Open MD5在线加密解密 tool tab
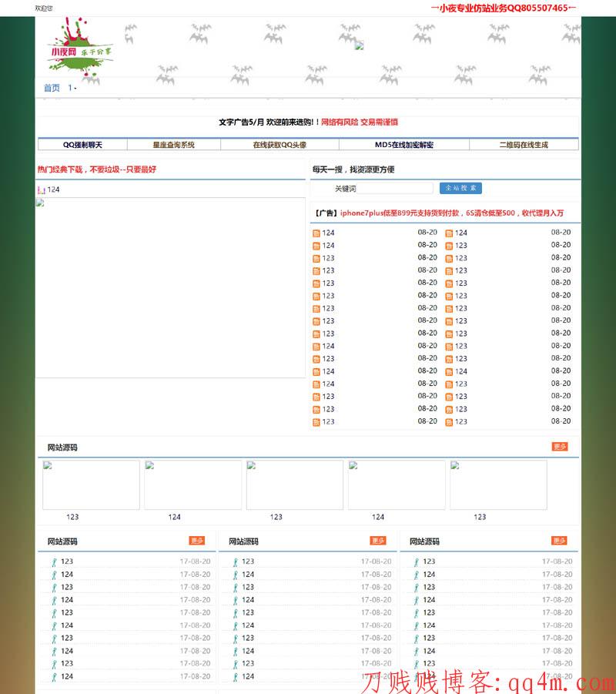This screenshot has height=694, width=616. (x=404, y=145)
